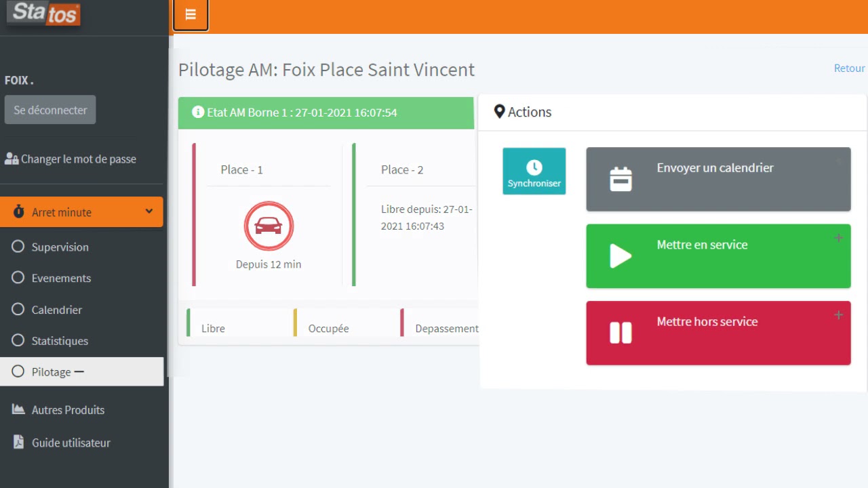Click the calendar icon in Envoyer un calendrier
Screen dimensions: 868x488
click(620, 180)
